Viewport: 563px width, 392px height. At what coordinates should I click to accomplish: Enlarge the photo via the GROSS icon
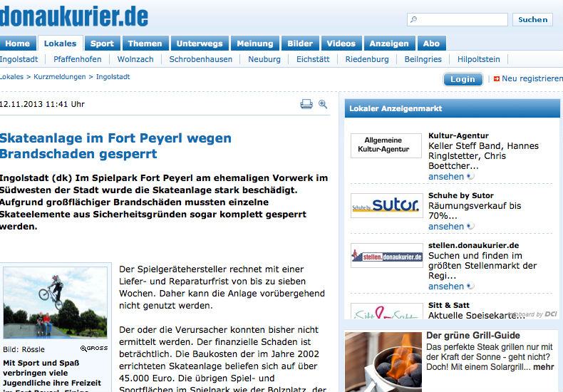click(x=94, y=349)
